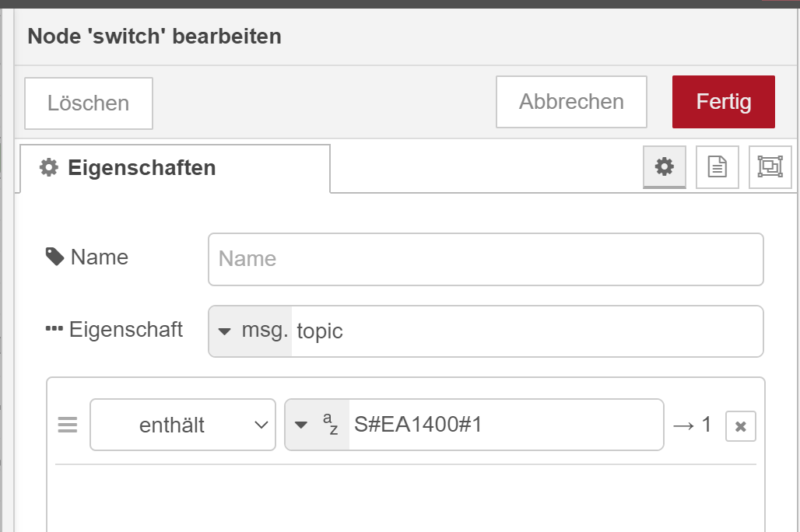Switch to the Eigenschaften tab
Screen dimensions: 800x532
point(175,168)
